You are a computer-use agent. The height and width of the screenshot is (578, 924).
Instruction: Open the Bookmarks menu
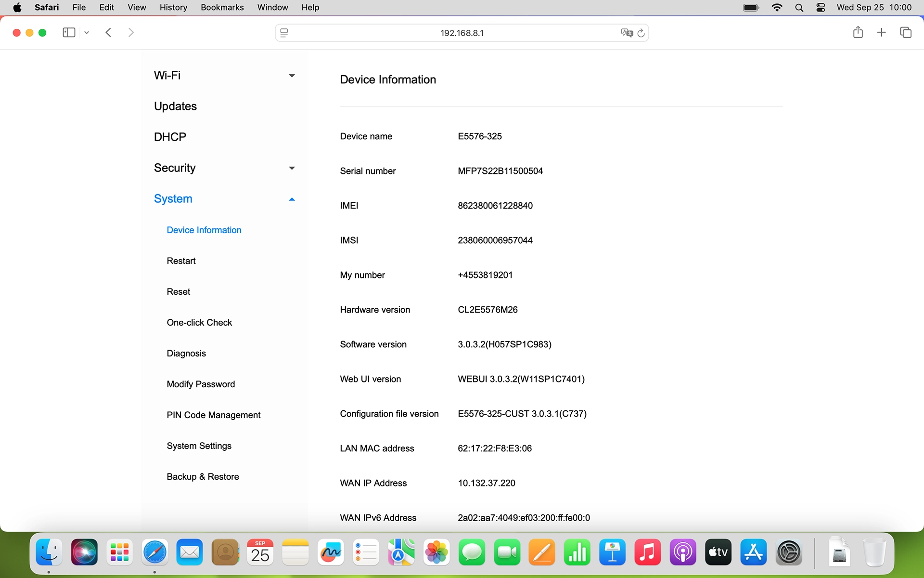pos(222,7)
